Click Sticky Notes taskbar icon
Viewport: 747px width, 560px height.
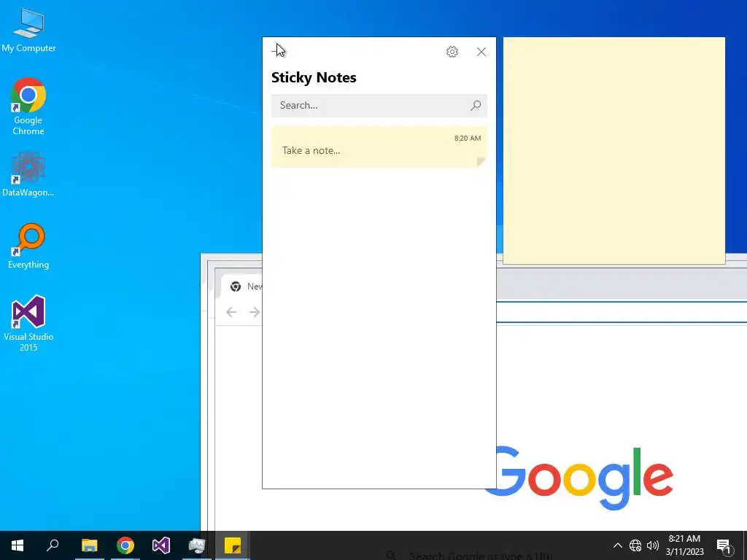click(233, 545)
